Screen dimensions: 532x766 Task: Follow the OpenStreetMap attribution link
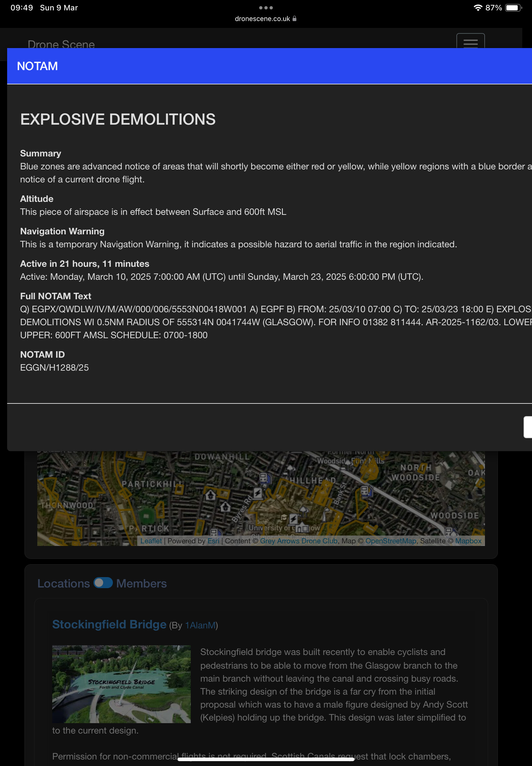click(391, 541)
